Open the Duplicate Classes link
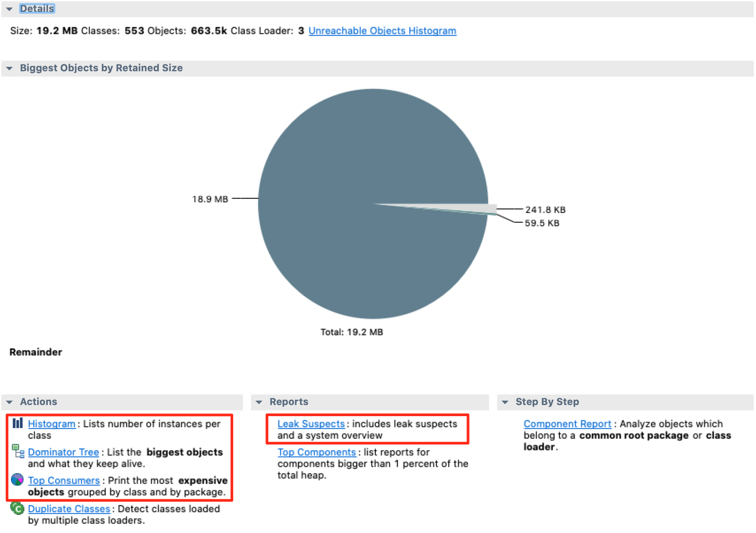Image resolution: width=756 pixels, height=533 pixels. coord(69,509)
